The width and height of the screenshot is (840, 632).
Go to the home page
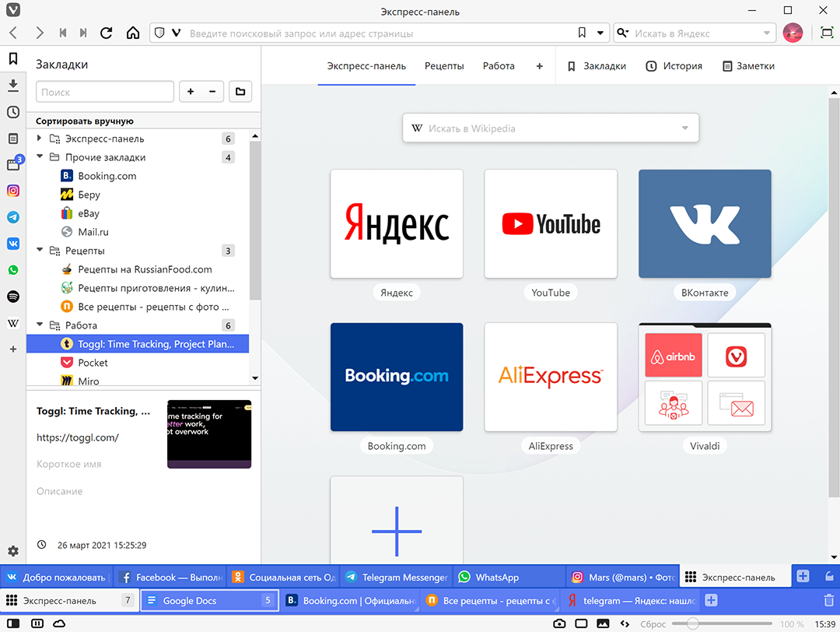(x=133, y=33)
